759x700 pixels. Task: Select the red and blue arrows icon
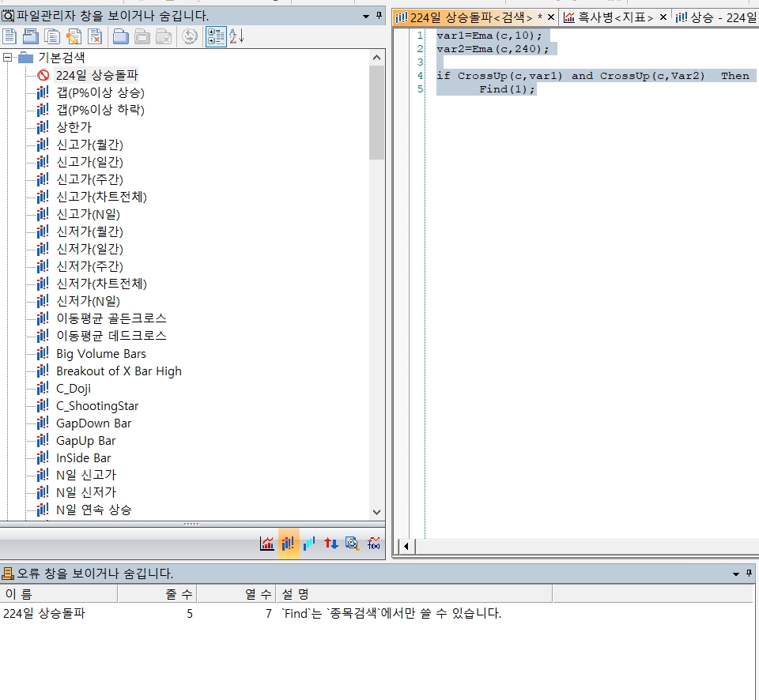(x=331, y=544)
